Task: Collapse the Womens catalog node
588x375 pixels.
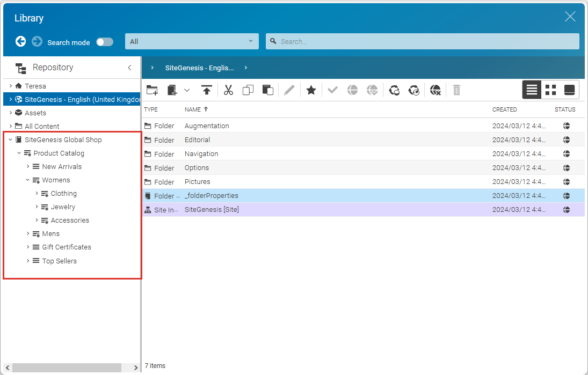Action: tap(27, 180)
